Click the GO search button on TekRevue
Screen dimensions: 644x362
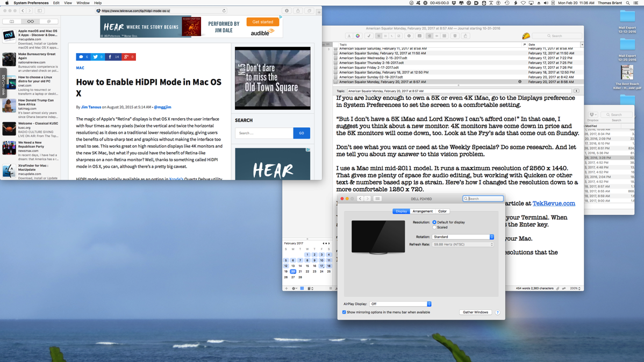pyautogui.click(x=302, y=133)
